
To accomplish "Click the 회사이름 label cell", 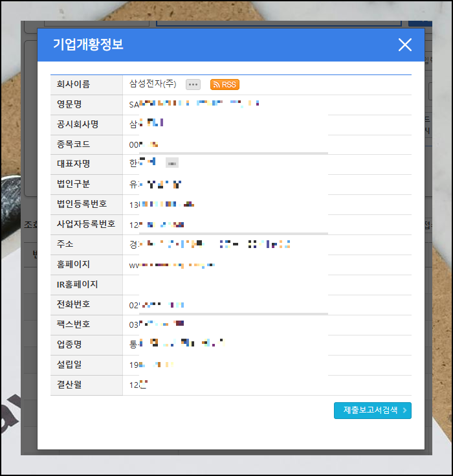I will 87,85.
